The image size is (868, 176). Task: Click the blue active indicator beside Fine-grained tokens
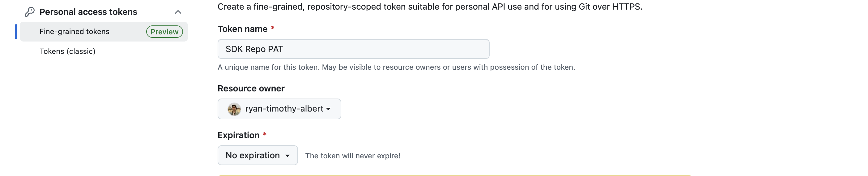pos(16,31)
